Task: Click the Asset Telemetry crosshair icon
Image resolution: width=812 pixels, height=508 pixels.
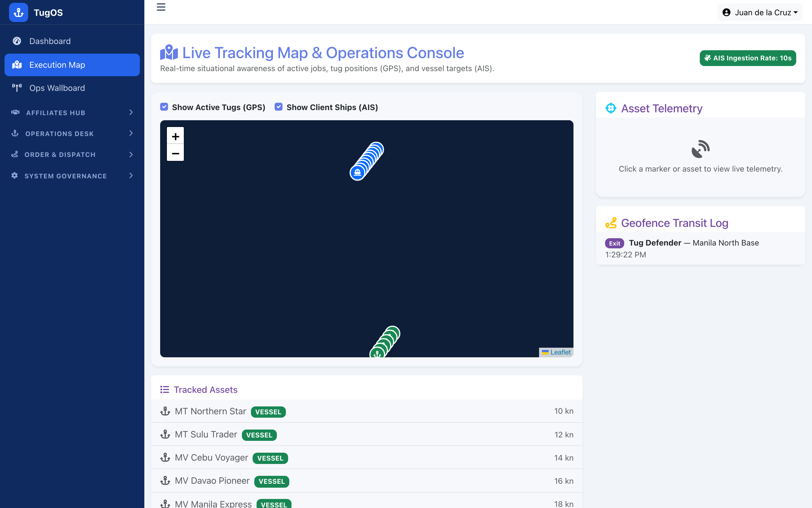Action: tap(611, 108)
